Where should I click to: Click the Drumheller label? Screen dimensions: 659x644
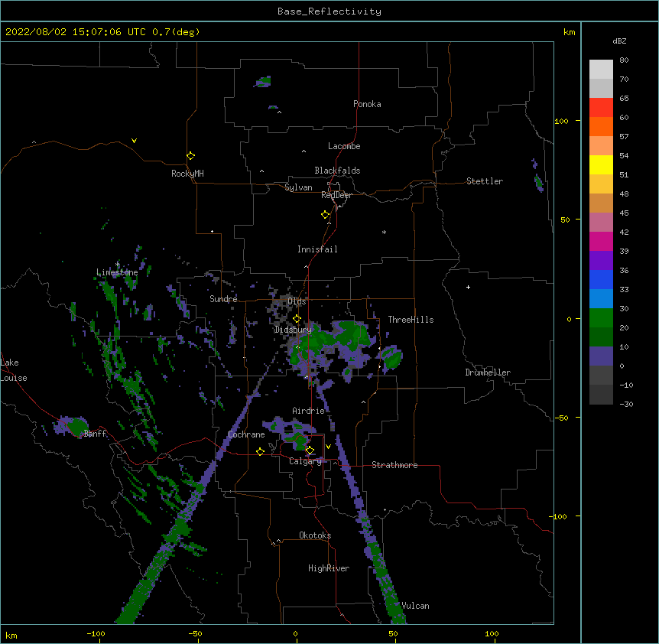[x=488, y=372]
